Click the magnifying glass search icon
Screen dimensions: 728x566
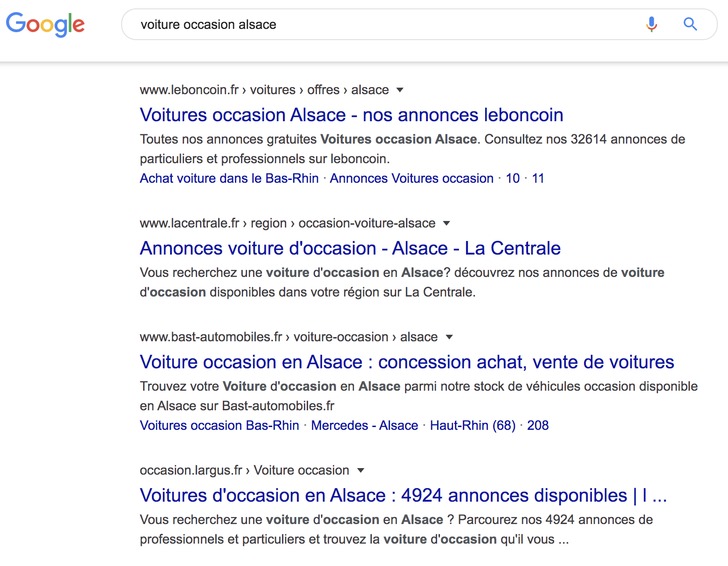click(x=690, y=24)
